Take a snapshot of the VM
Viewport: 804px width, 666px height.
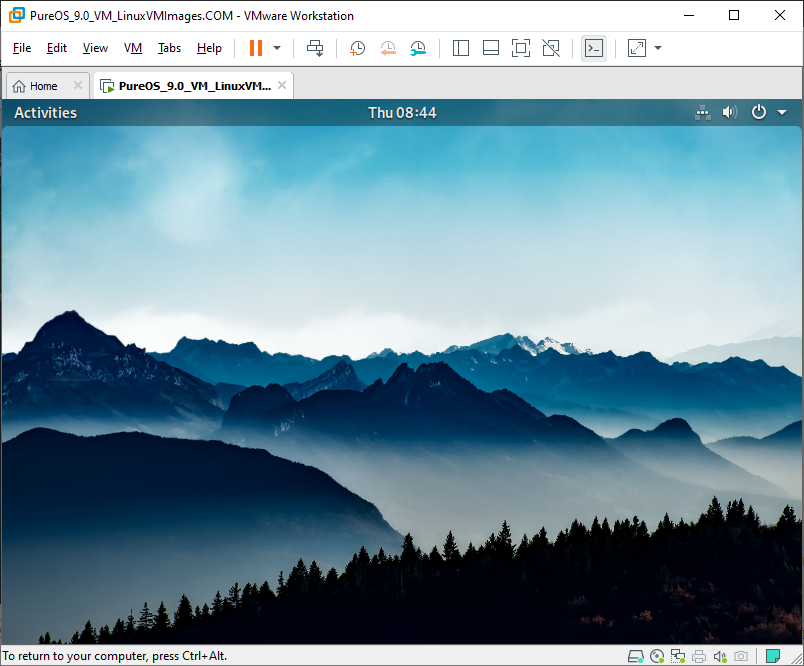(x=357, y=48)
